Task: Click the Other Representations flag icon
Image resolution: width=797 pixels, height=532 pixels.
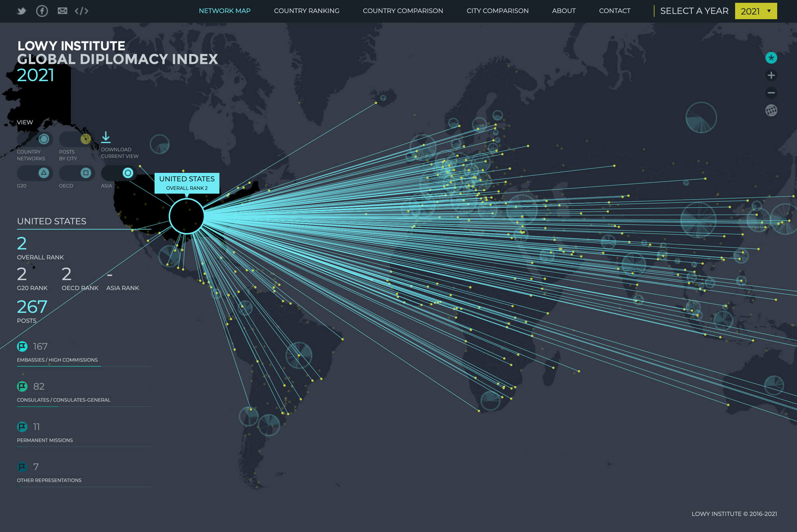Action: tap(22, 466)
